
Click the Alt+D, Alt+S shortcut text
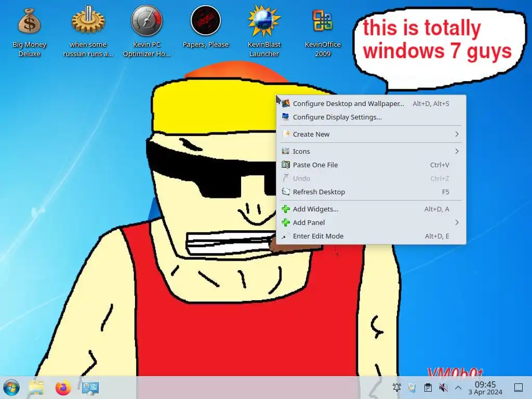431,103
